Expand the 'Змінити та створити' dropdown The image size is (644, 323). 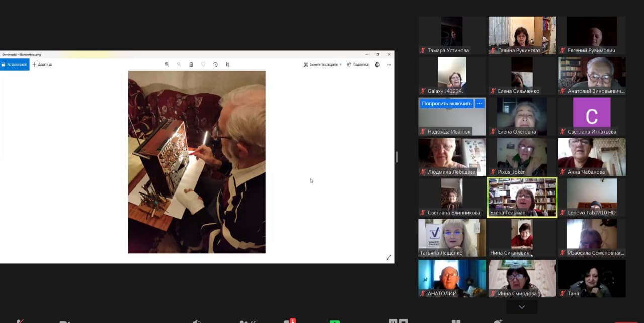[x=323, y=64]
